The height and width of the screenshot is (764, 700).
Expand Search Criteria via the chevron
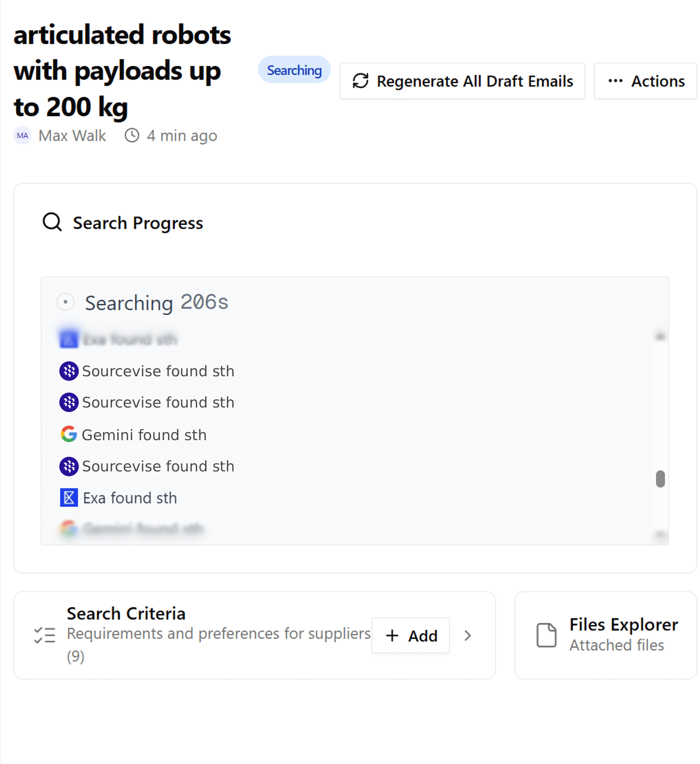pyautogui.click(x=468, y=636)
